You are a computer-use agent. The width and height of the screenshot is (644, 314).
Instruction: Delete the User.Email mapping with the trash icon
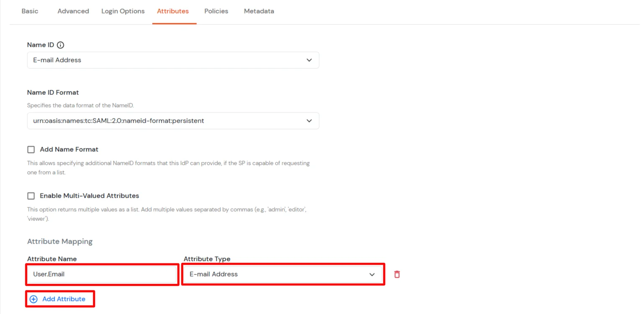pyautogui.click(x=396, y=274)
